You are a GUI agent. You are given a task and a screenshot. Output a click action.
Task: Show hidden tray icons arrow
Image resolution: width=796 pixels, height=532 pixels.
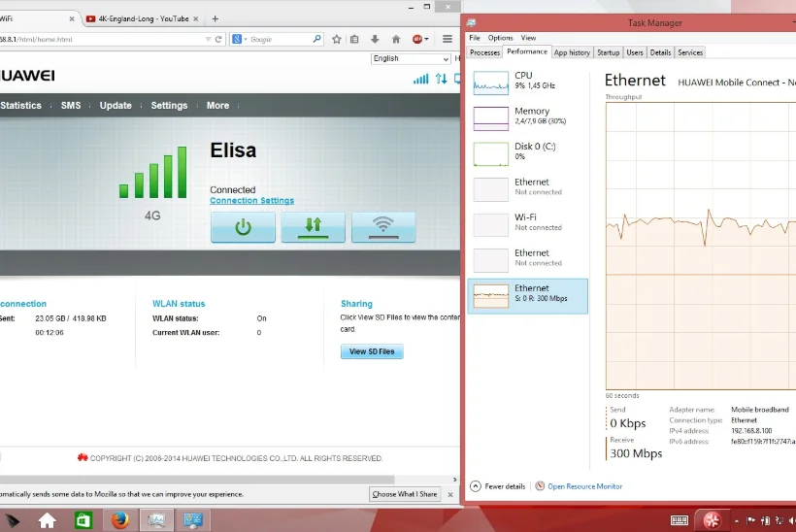(736, 520)
